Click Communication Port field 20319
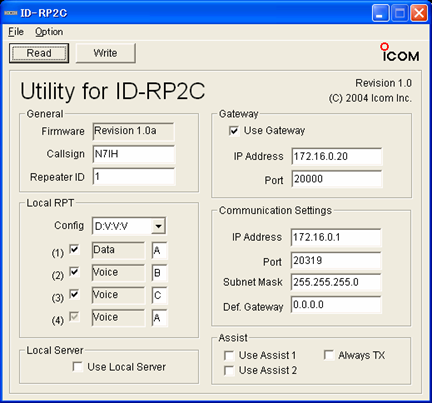 (x=336, y=260)
